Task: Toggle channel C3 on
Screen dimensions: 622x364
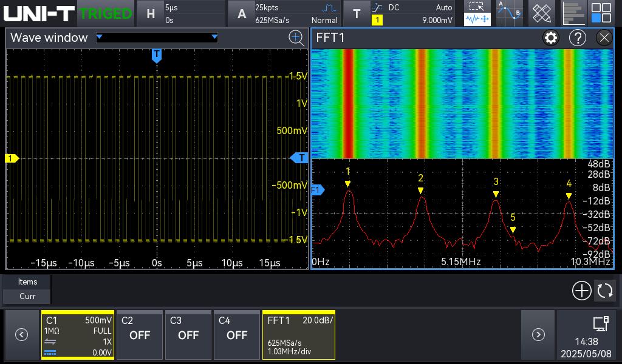Action: coord(188,335)
